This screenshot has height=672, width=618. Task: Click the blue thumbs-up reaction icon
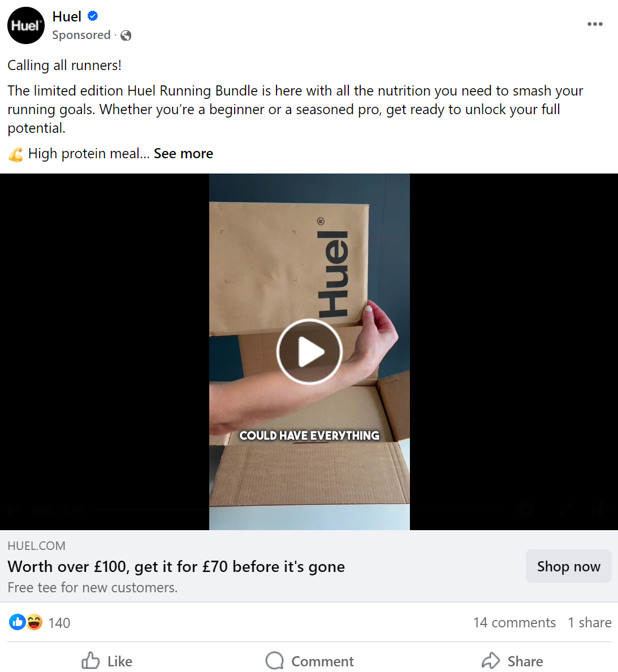(17, 622)
